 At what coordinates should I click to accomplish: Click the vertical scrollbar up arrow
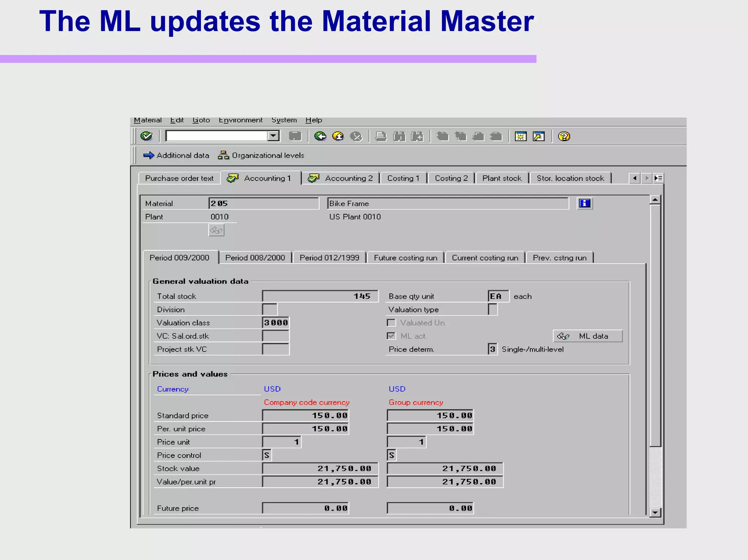pos(655,200)
